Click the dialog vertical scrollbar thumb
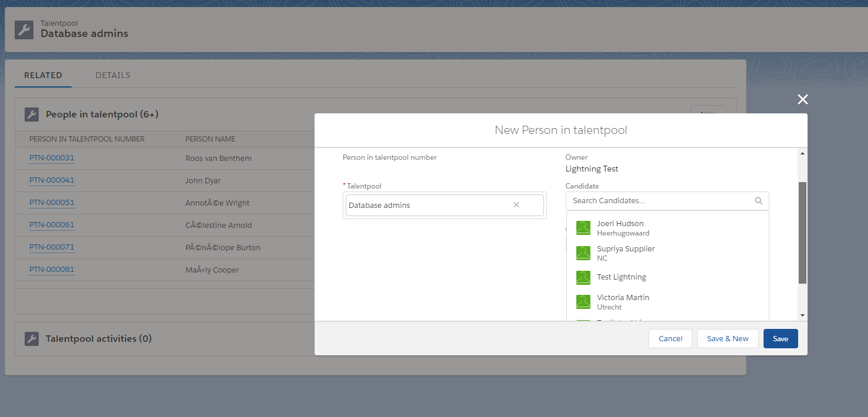 [x=802, y=233]
